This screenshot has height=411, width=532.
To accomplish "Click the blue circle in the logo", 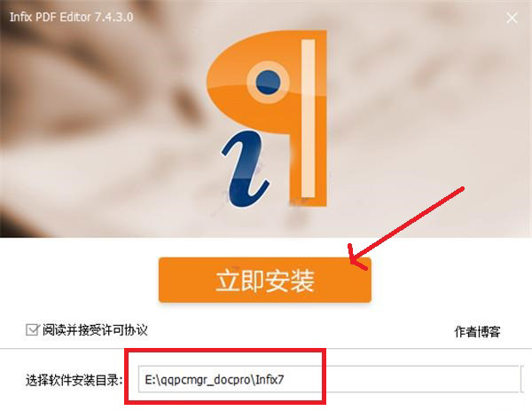I will (268, 83).
